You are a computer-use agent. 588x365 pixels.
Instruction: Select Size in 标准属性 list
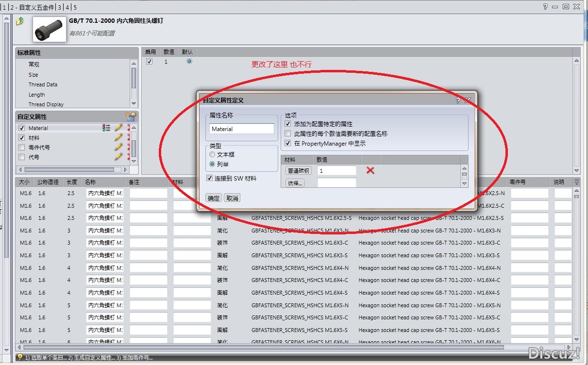point(33,75)
